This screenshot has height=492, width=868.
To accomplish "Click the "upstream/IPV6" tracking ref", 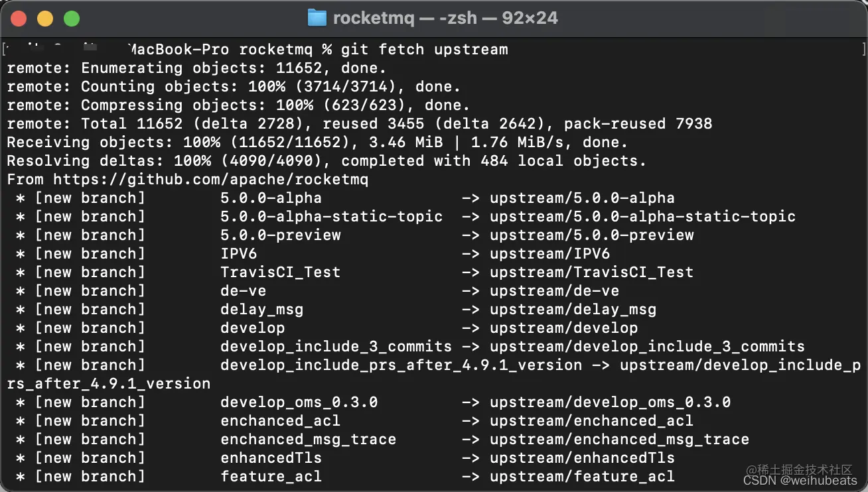I will tap(550, 254).
